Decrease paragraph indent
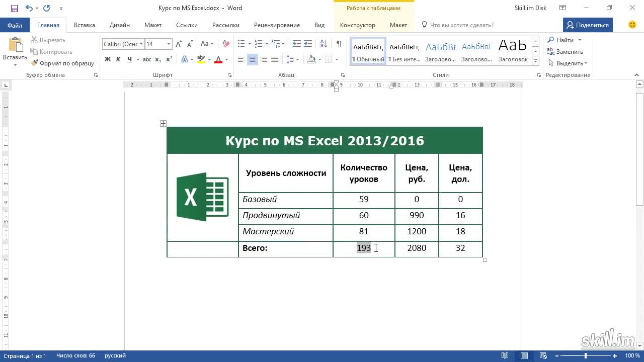Screen dimensions: 644x362 point(297,44)
